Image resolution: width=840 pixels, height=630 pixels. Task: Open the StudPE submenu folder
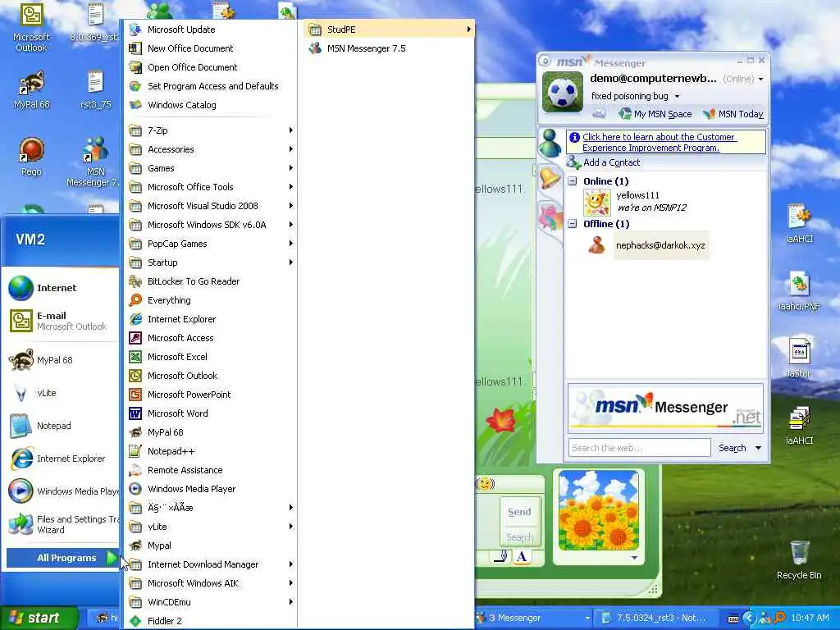[x=390, y=30]
